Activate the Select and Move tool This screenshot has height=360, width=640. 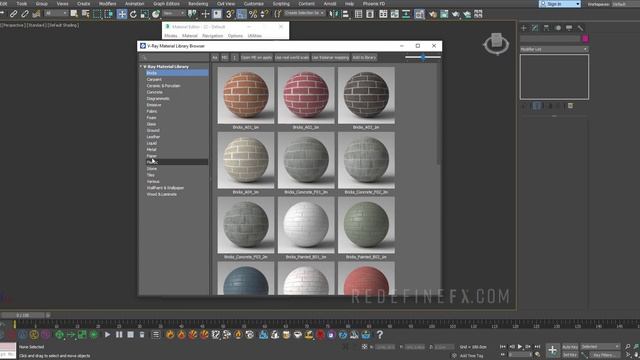point(122,14)
